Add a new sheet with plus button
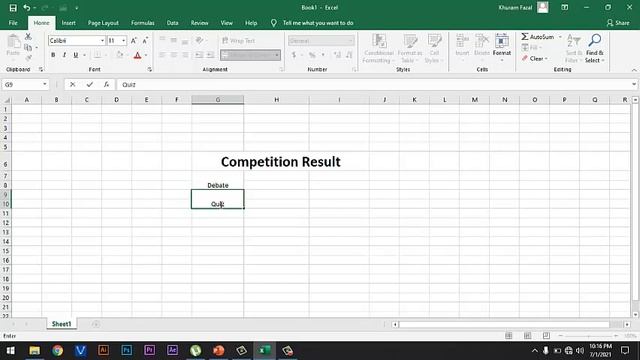 96,324
